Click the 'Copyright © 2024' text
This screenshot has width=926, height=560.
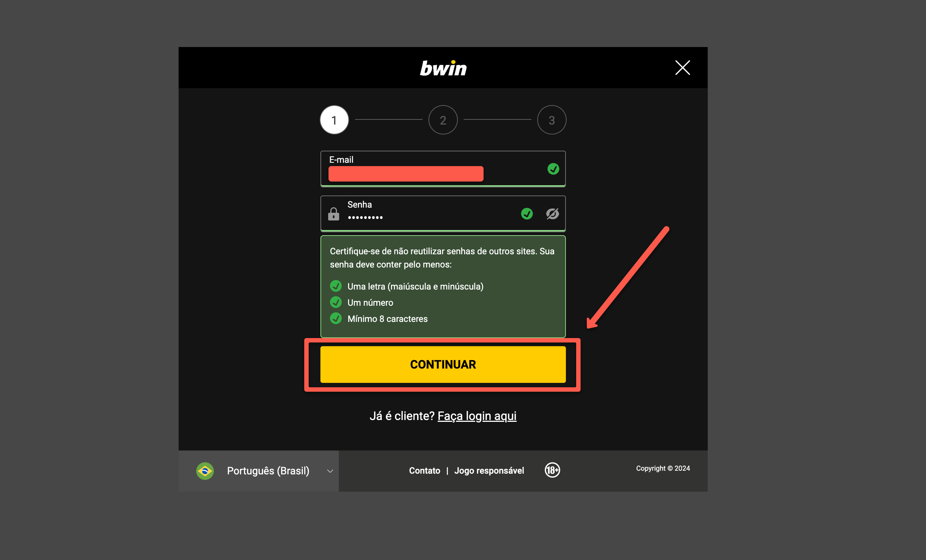click(663, 468)
